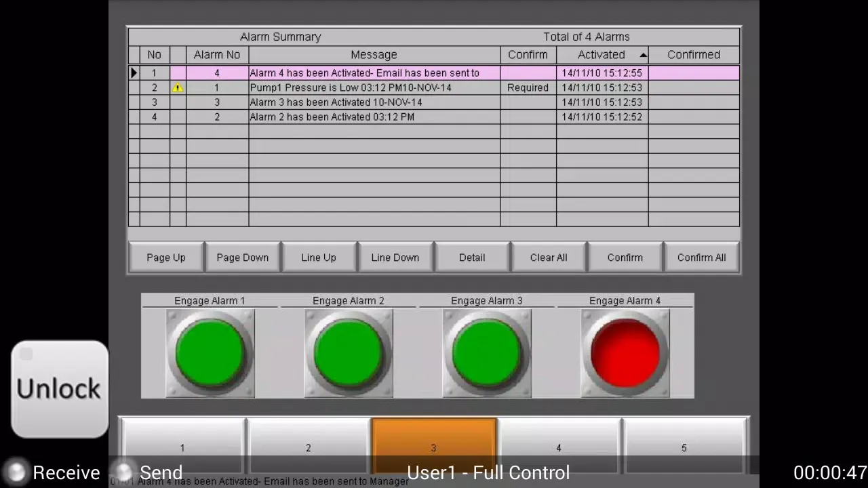Open alarm Detail
The image size is (868, 488).
point(472,258)
